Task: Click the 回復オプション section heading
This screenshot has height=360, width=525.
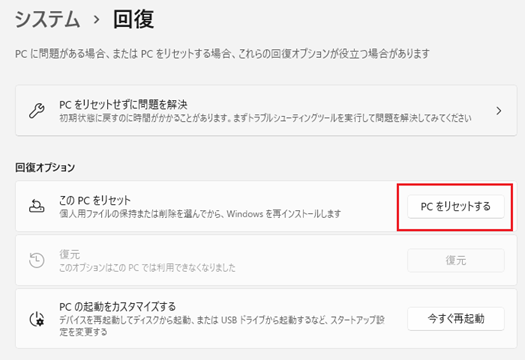Action: (x=45, y=167)
